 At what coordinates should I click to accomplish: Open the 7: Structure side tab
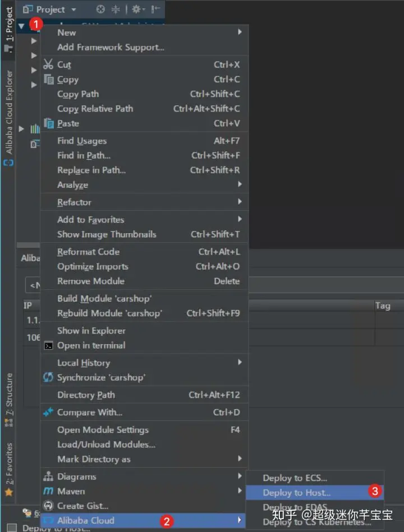click(9, 400)
